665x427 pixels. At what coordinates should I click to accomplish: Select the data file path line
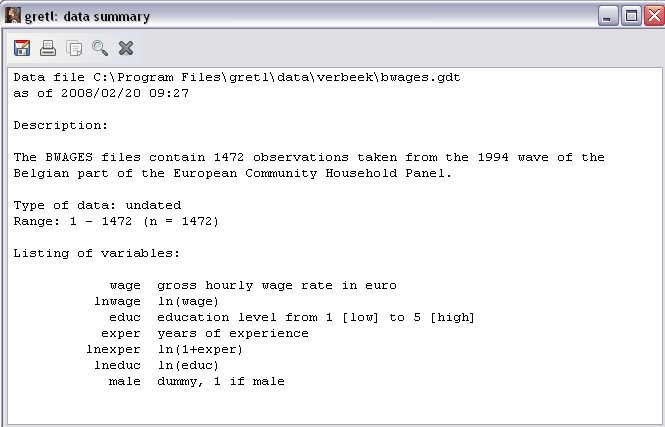pos(237,78)
